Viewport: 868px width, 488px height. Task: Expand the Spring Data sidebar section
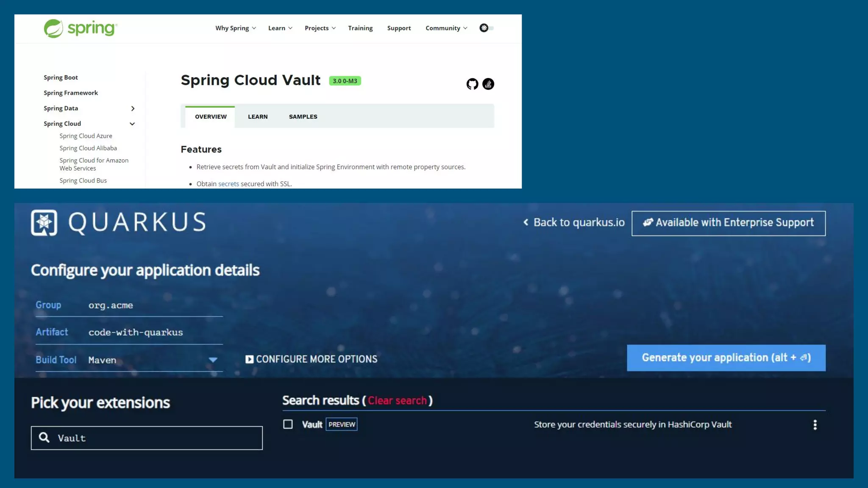click(x=133, y=108)
